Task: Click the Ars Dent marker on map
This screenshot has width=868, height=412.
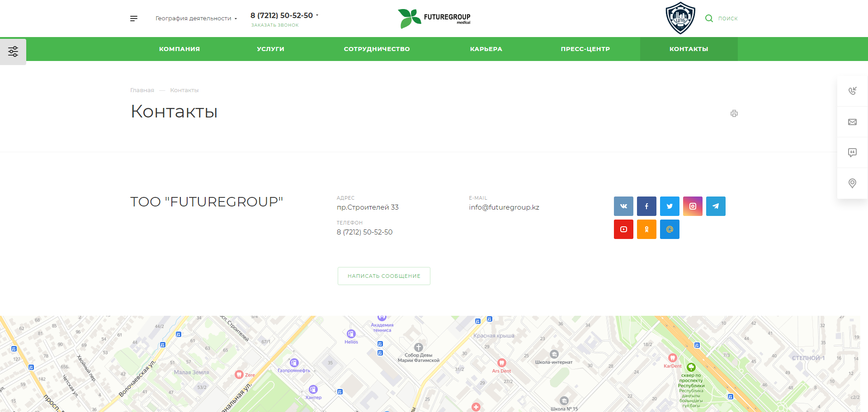Action: point(501,363)
